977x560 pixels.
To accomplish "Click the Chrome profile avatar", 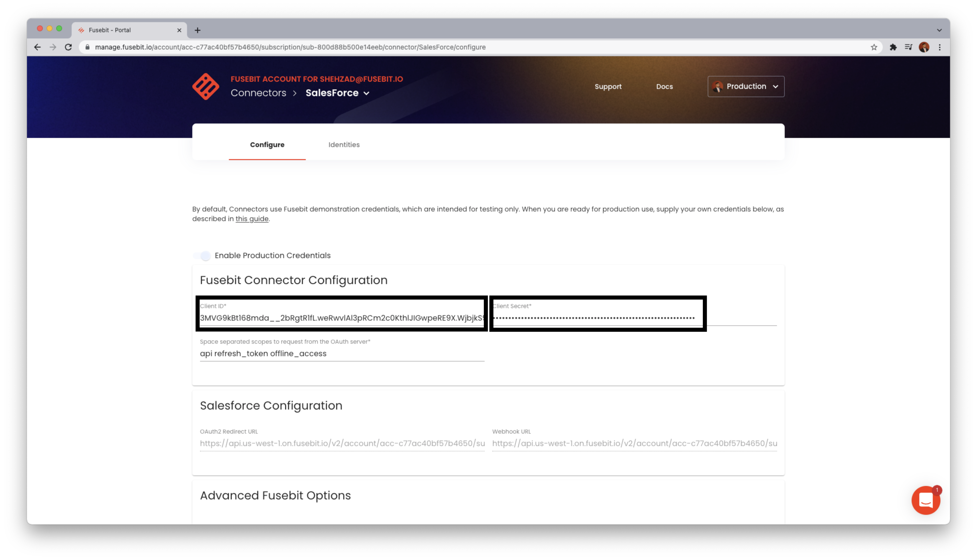I will 924,47.
